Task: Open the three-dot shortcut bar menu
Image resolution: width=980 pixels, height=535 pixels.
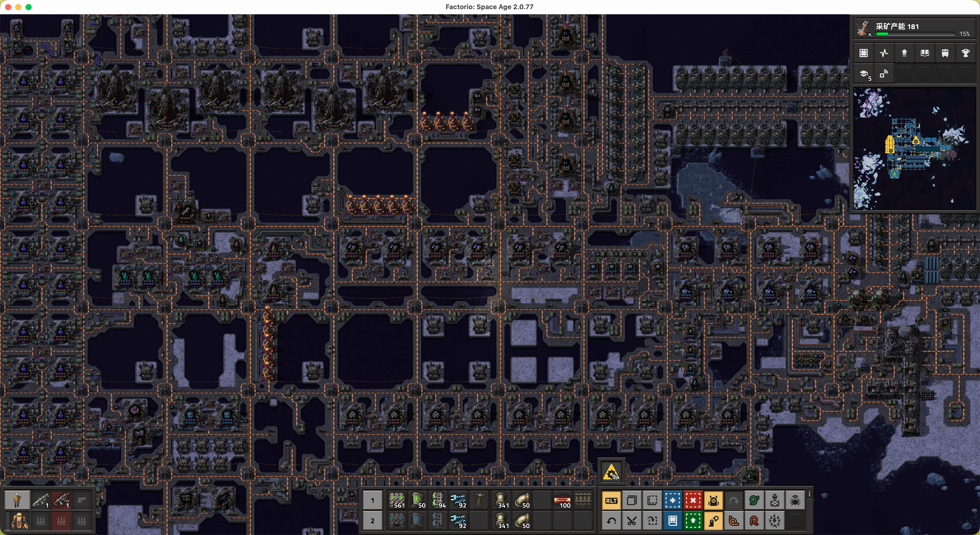Action: tap(810, 494)
